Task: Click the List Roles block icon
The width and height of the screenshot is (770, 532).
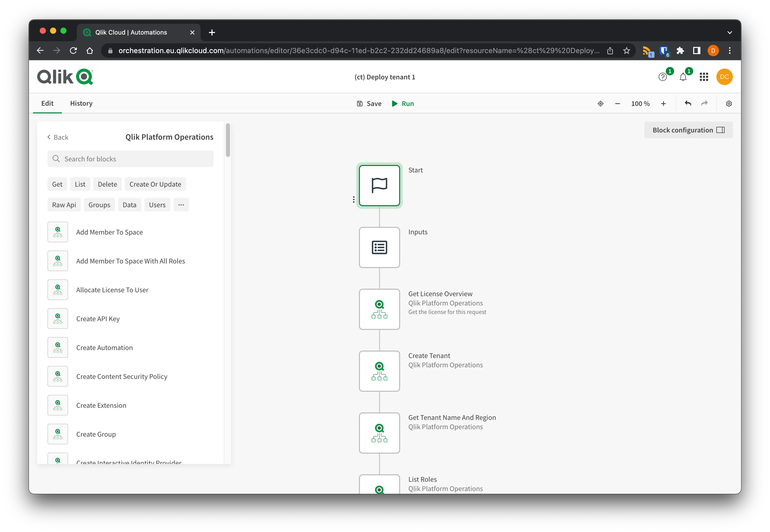Action: click(x=379, y=491)
